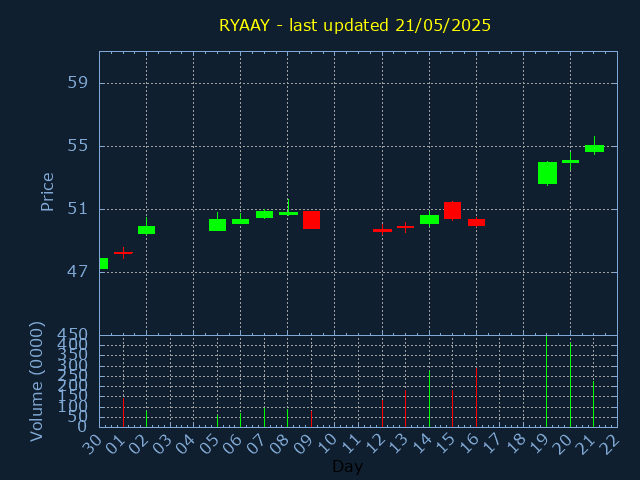Select the red candlestick on day 09
The height and width of the screenshot is (480, 640).
(x=311, y=220)
